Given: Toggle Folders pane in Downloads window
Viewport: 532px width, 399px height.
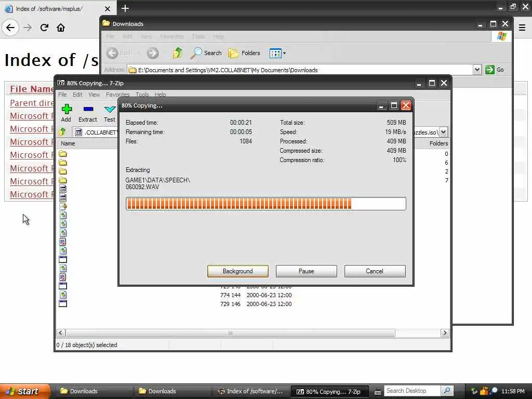Looking at the screenshot, I should [244, 53].
